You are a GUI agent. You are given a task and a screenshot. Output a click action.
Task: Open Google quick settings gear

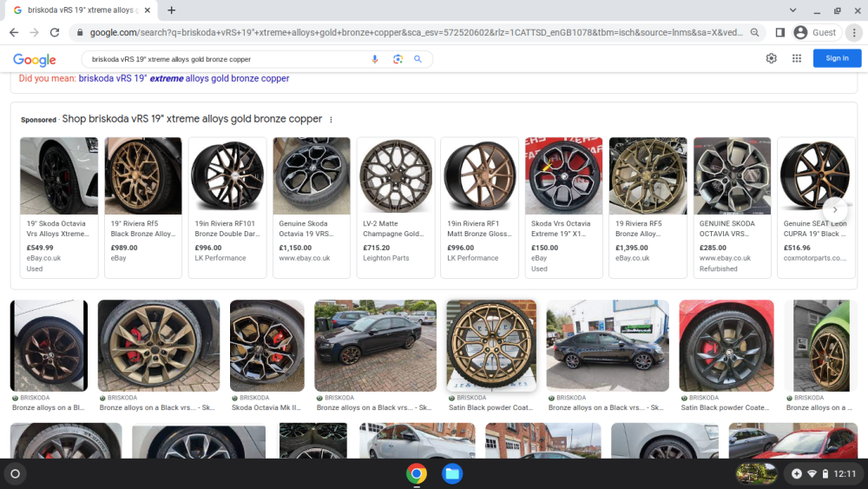(771, 58)
